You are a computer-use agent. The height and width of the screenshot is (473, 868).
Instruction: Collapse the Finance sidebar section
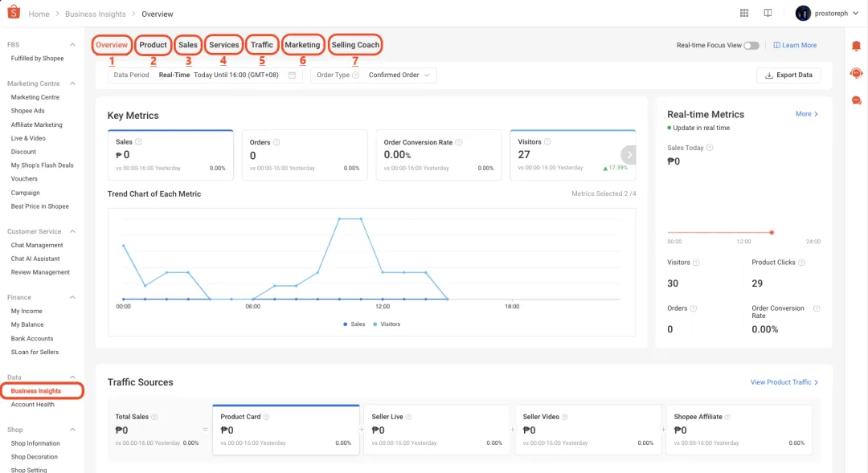72,298
